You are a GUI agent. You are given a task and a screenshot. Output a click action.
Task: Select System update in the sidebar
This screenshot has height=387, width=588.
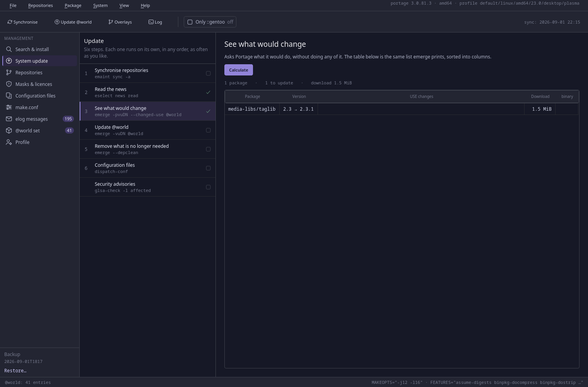pos(39,61)
